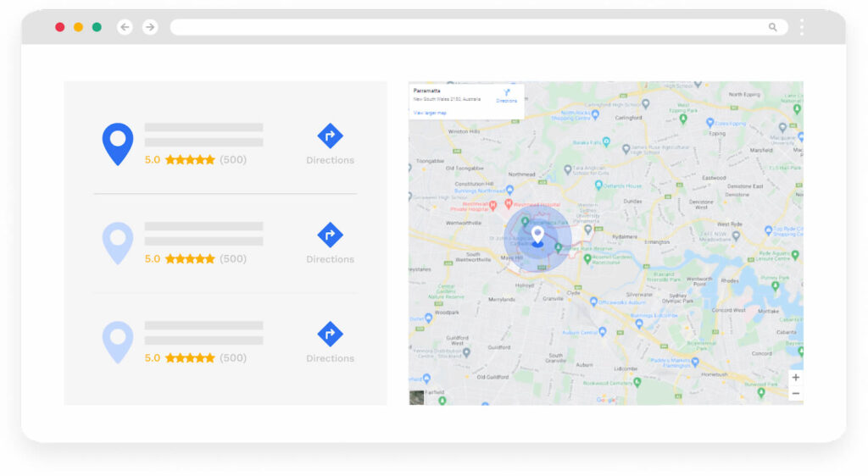Click the white location pin in the blue circle
Screen dimensions: 868x476
click(x=537, y=236)
